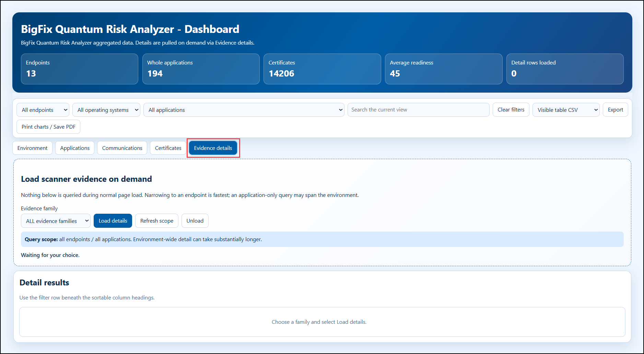Image resolution: width=644 pixels, height=354 pixels.
Task: Open the Communications tab
Action: coord(122,148)
